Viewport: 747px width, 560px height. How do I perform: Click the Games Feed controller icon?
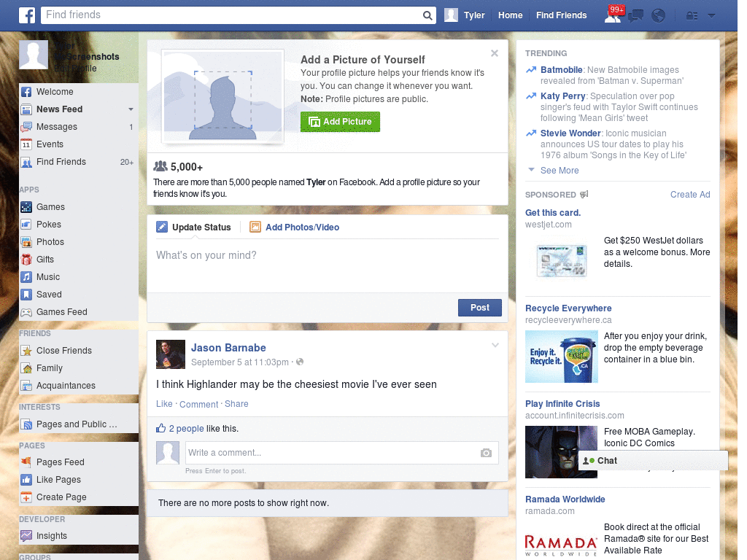(x=26, y=312)
